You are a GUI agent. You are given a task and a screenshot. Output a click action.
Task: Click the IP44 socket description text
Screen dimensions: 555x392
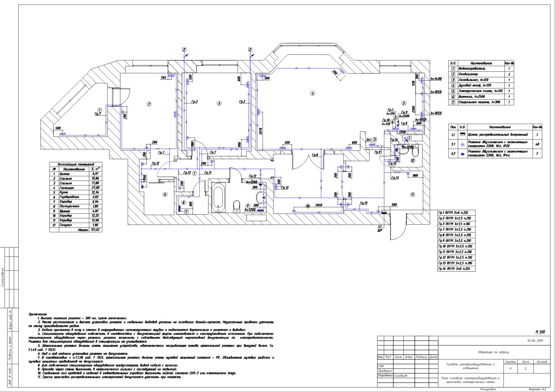498,154
